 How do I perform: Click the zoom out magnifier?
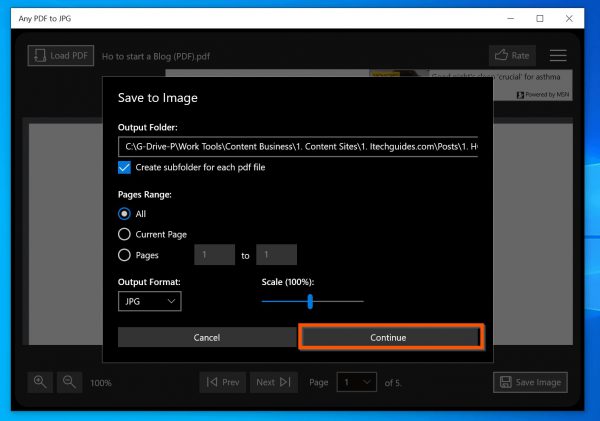click(x=69, y=381)
